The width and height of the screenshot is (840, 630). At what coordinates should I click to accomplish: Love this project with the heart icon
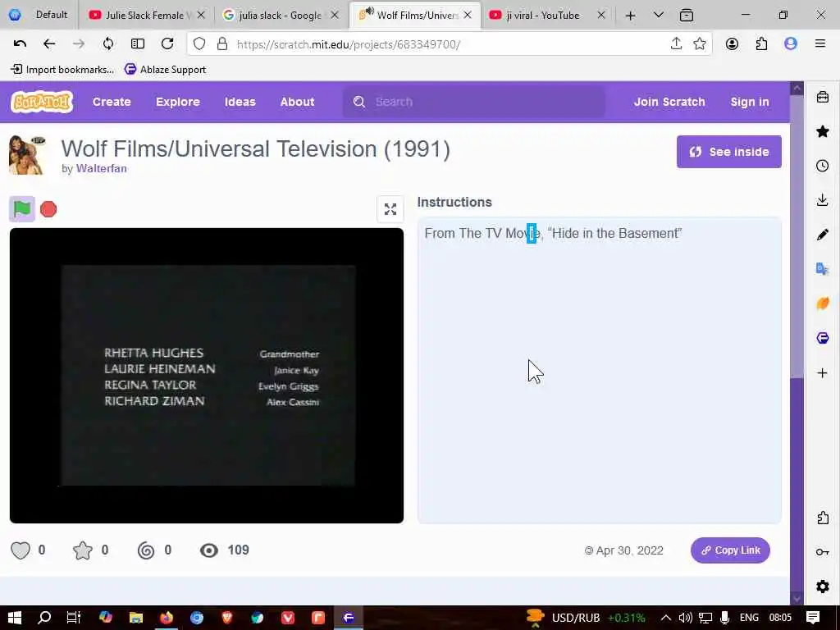point(21,550)
